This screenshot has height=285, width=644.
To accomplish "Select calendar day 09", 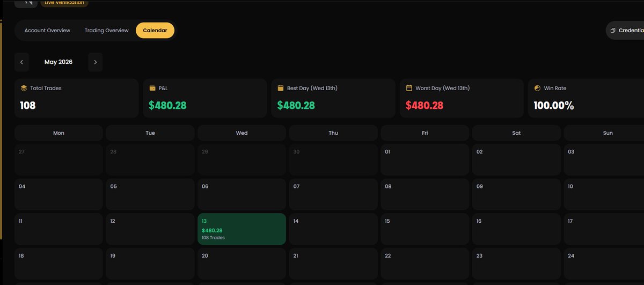I will [516, 194].
